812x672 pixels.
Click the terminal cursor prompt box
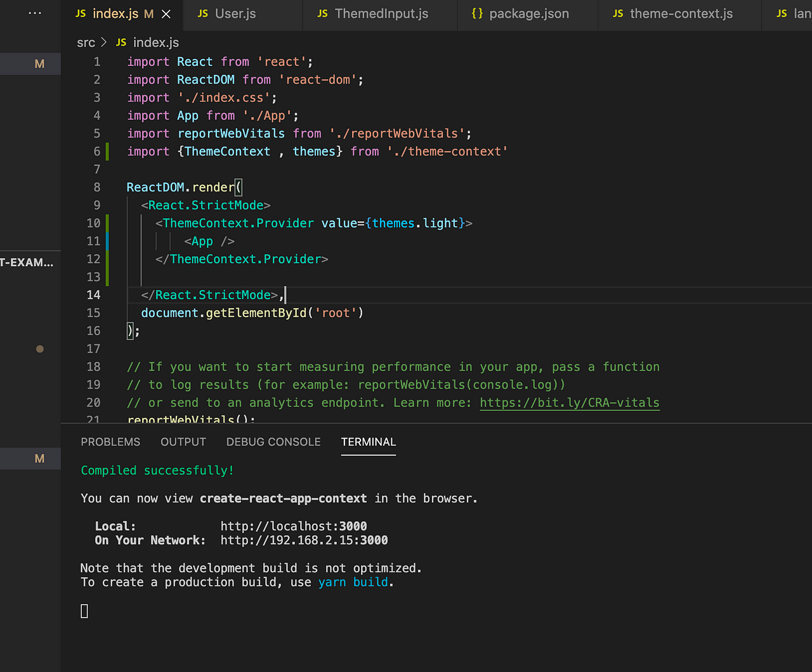tap(84, 611)
